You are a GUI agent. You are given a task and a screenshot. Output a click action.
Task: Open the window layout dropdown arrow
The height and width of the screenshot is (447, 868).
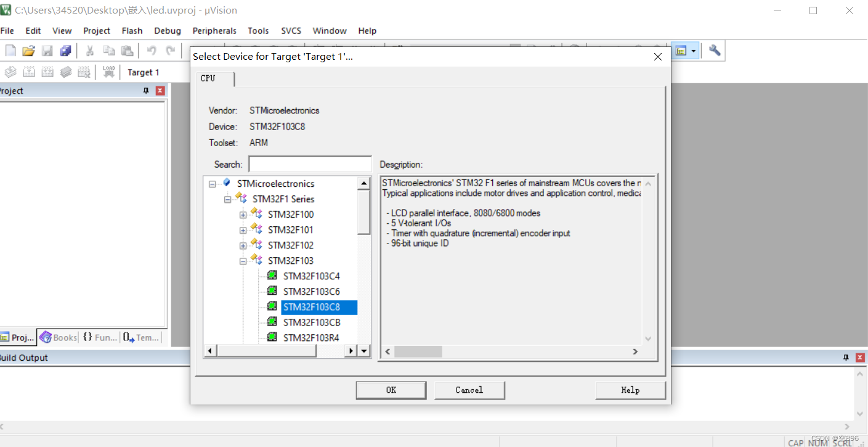pyautogui.click(x=694, y=51)
